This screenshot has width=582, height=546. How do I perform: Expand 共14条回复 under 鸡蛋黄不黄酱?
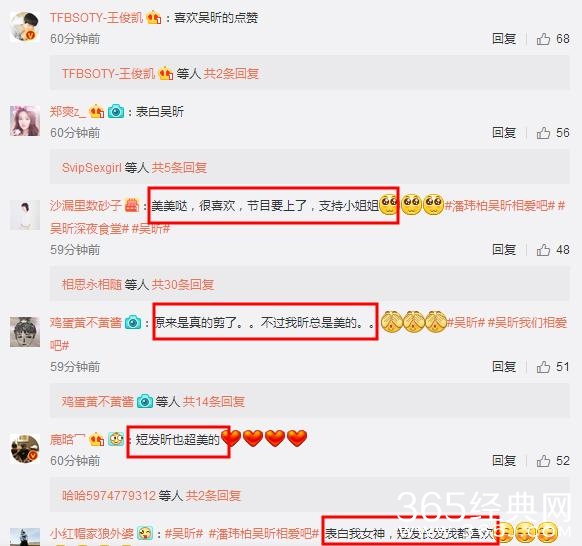tap(213, 401)
